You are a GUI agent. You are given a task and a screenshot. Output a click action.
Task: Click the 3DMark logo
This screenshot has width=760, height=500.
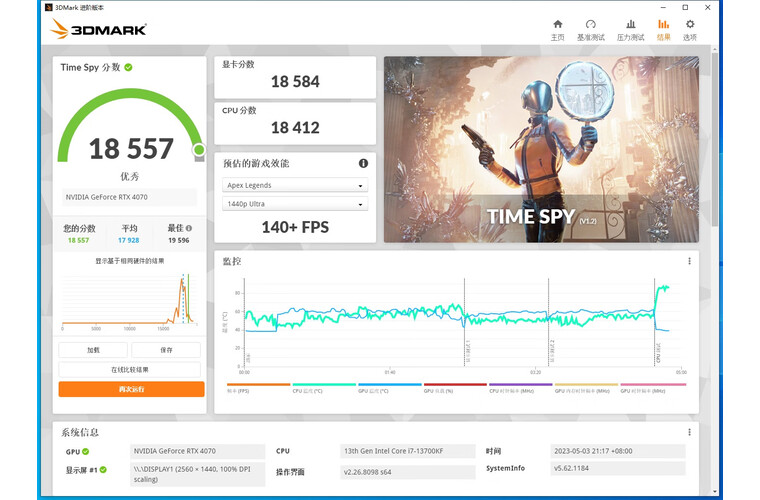tap(98, 29)
